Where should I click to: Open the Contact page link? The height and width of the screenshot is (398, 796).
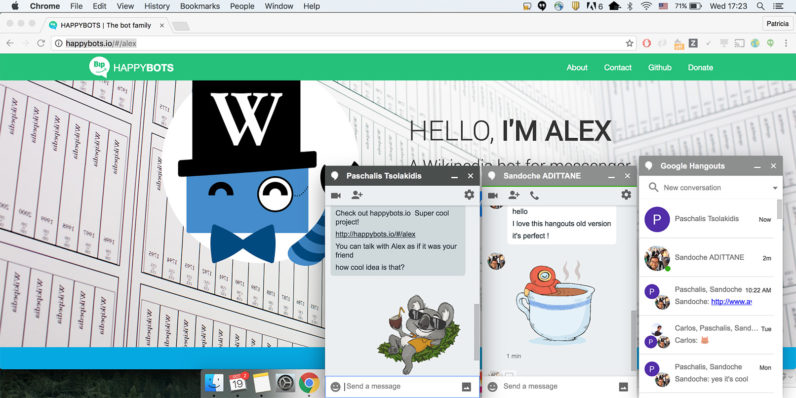click(x=618, y=68)
